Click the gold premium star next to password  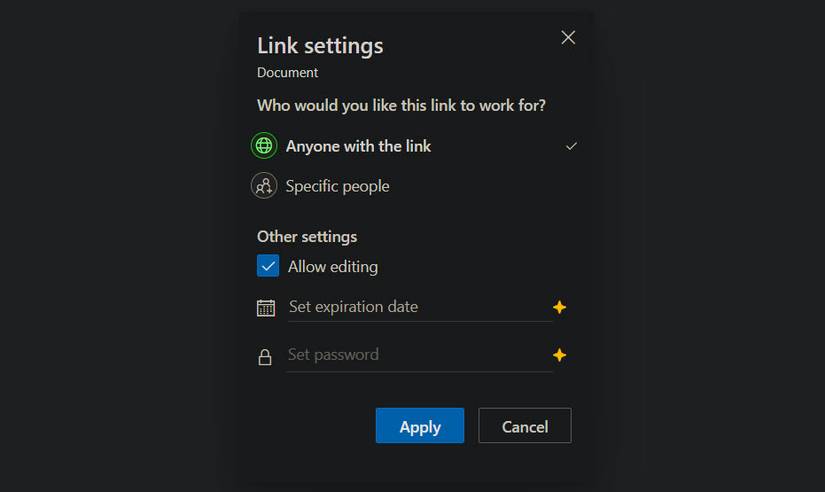pyautogui.click(x=560, y=355)
